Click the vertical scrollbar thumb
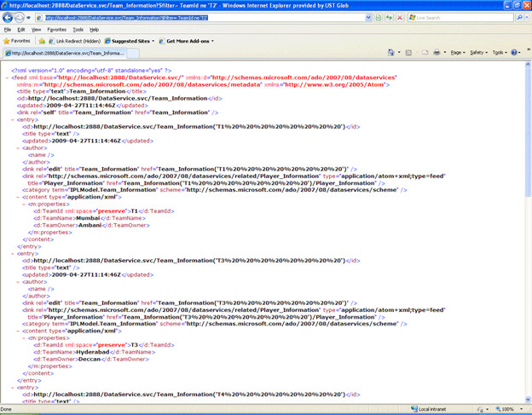532x415 pixels. click(528, 132)
